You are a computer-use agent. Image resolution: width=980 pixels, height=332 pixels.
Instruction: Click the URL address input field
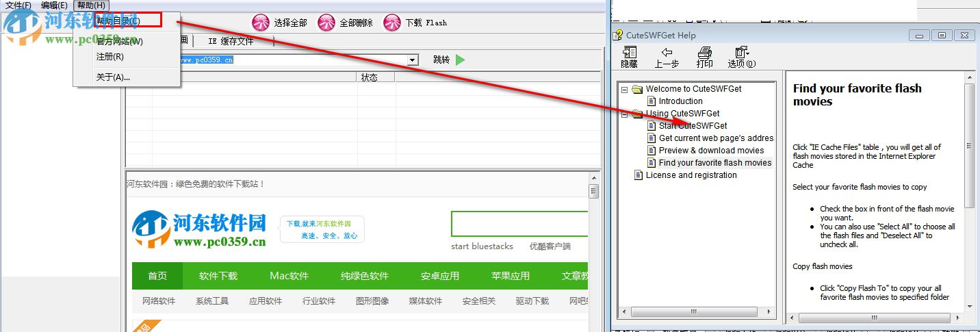coord(293,60)
